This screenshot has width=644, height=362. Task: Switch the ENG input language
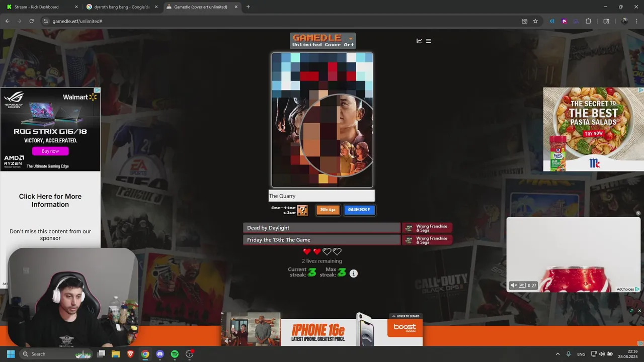581,354
